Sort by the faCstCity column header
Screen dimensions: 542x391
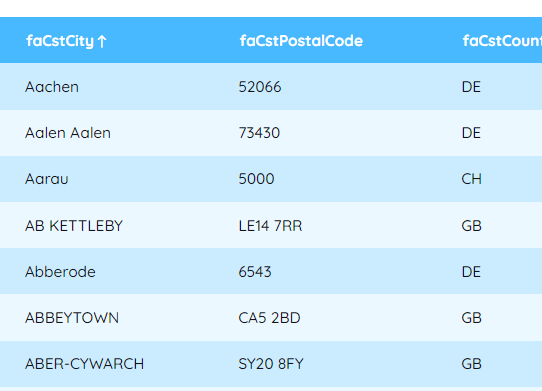coord(60,41)
